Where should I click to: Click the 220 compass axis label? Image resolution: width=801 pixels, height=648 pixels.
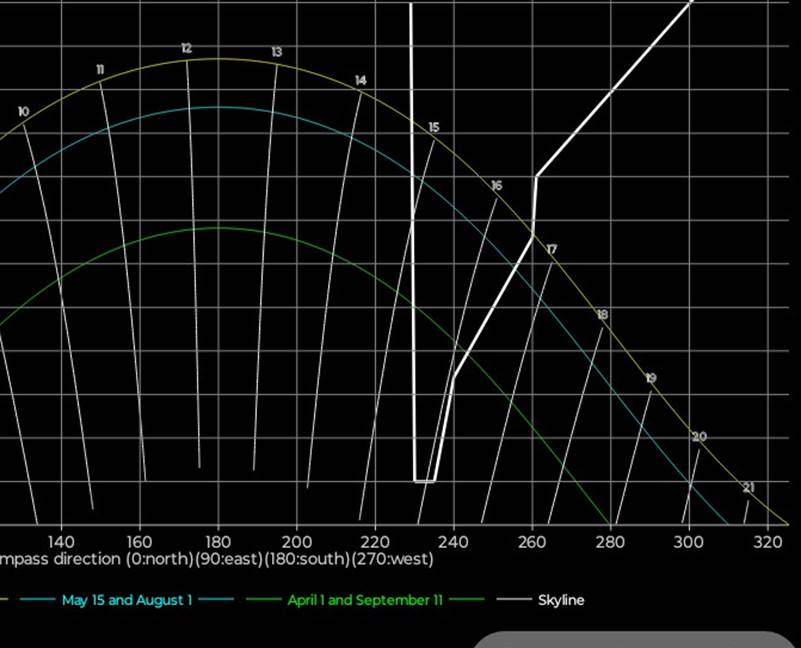point(375,542)
